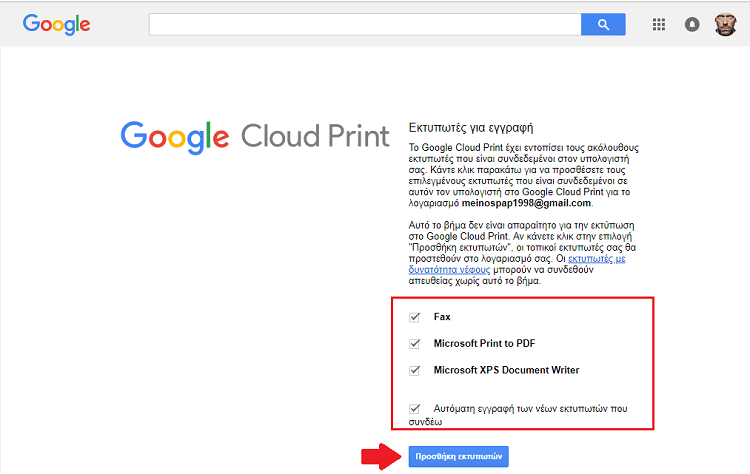Click the Google logo in header
This screenshot has height=474, width=750.
click(56, 24)
